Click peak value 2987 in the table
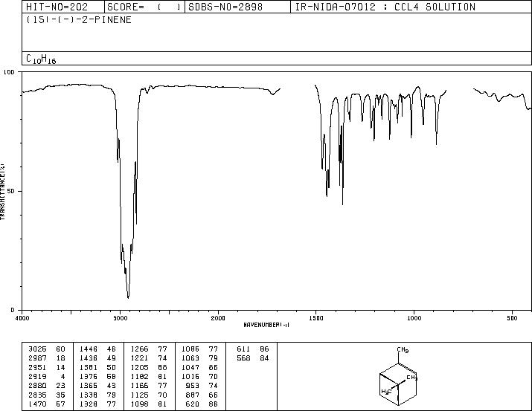The height and width of the screenshot is (411, 532). pyautogui.click(x=37, y=358)
